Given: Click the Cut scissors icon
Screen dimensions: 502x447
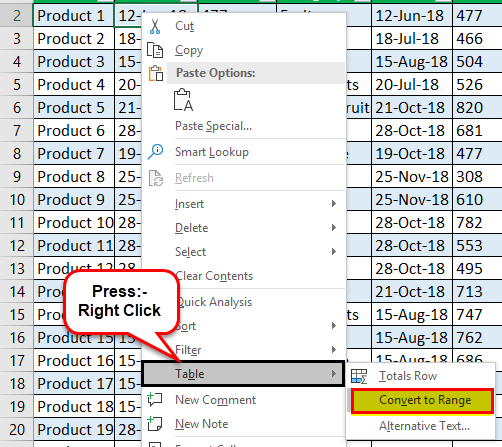Looking at the screenshot, I should coord(155,26).
